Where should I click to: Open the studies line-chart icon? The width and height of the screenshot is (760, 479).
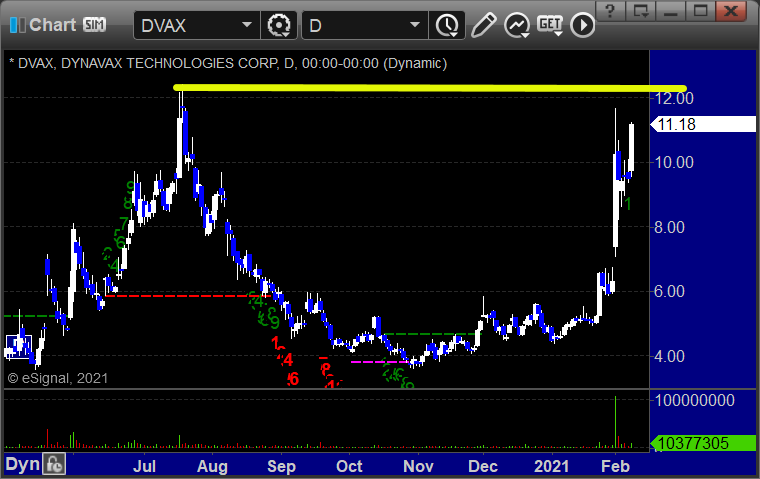click(x=517, y=25)
